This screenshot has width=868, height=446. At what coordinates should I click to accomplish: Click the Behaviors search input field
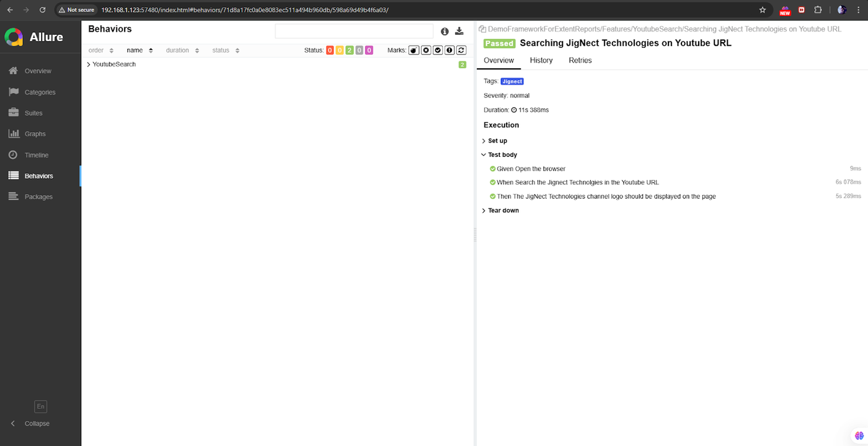(354, 31)
